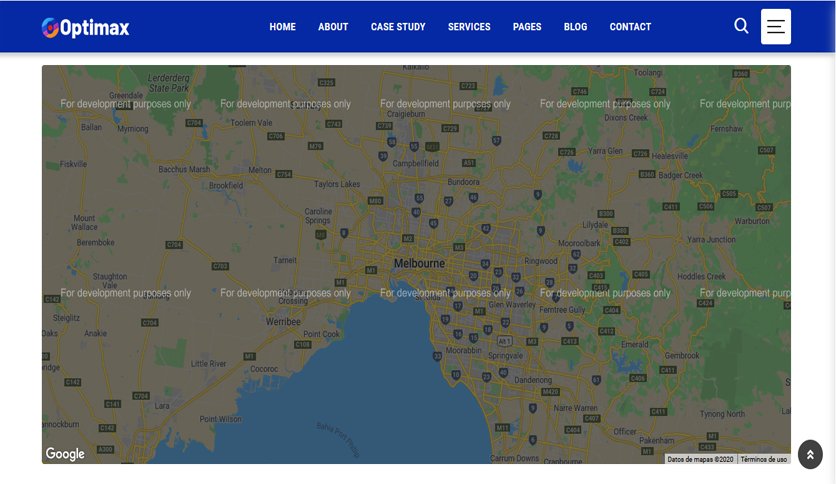The width and height of the screenshot is (836, 484).
Task: Click the Google logo on map
Action: click(65, 454)
